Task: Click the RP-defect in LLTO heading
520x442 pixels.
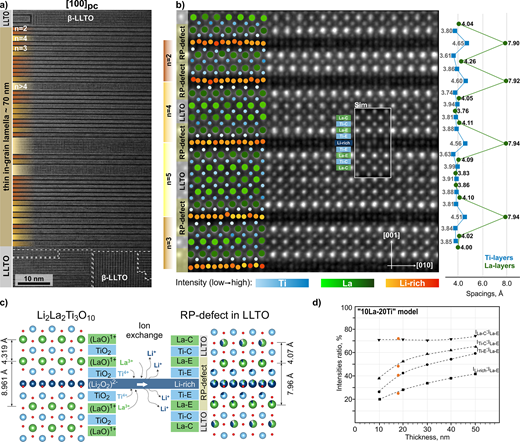Action: pos(225,315)
